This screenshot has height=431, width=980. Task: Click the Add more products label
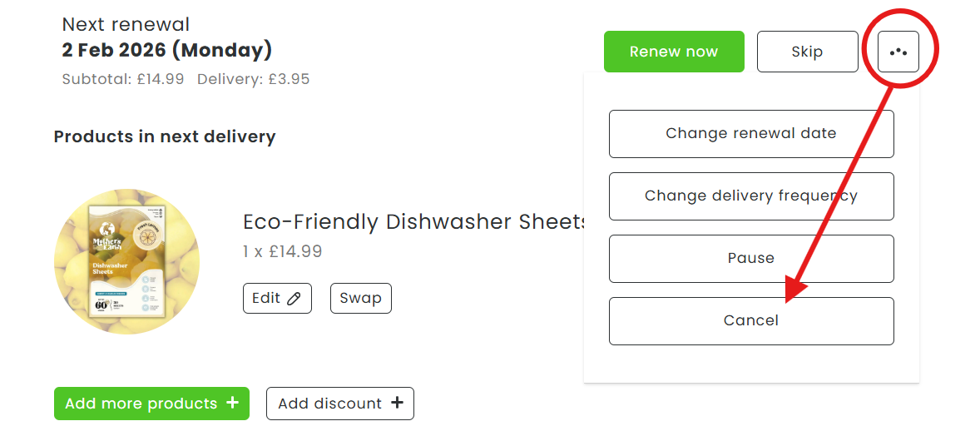coord(141,404)
